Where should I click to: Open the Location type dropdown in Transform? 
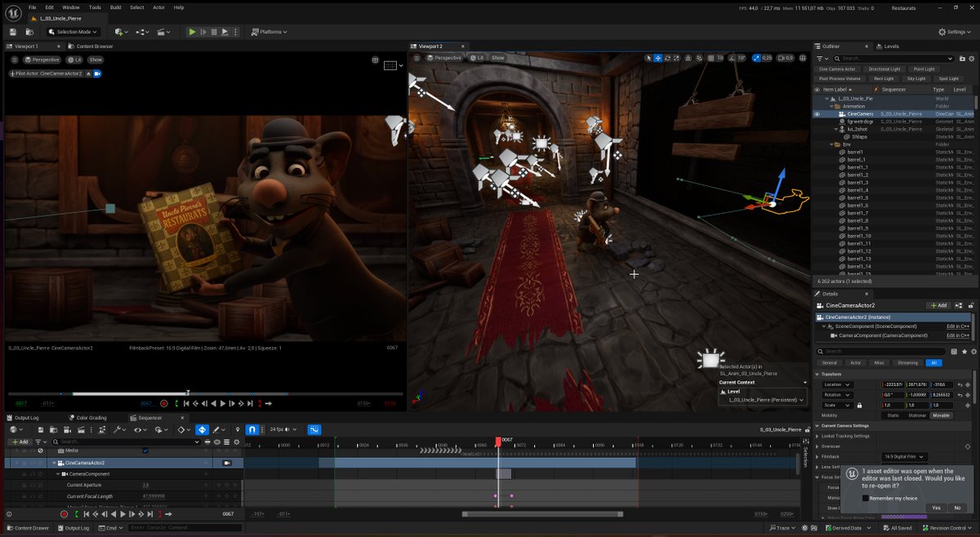pos(838,384)
